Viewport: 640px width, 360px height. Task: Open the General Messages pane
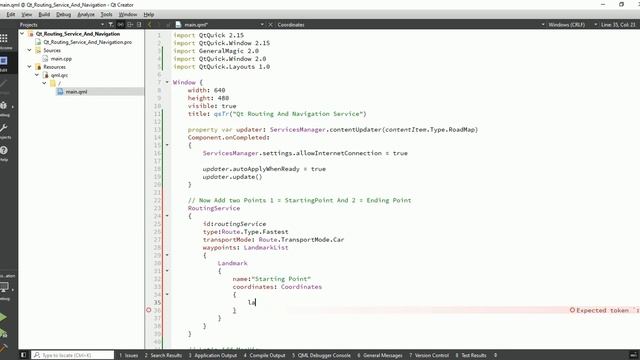pyautogui.click(x=380, y=356)
